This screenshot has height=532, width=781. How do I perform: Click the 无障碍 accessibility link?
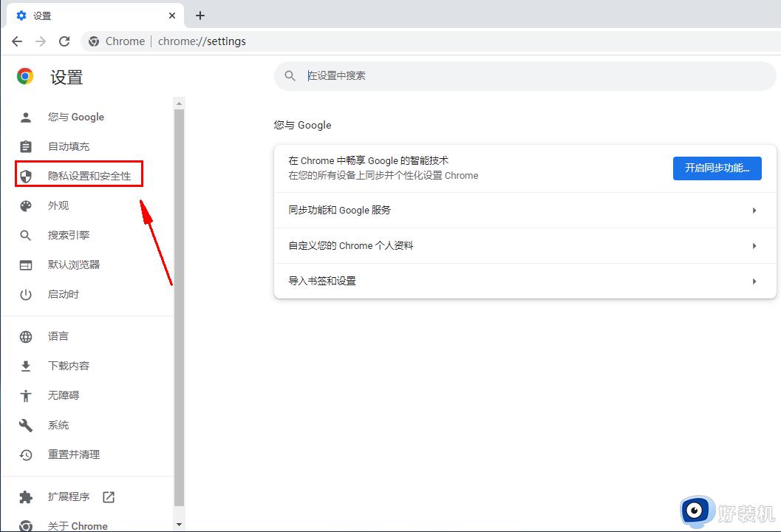pyautogui.click(x=64, y=395)
